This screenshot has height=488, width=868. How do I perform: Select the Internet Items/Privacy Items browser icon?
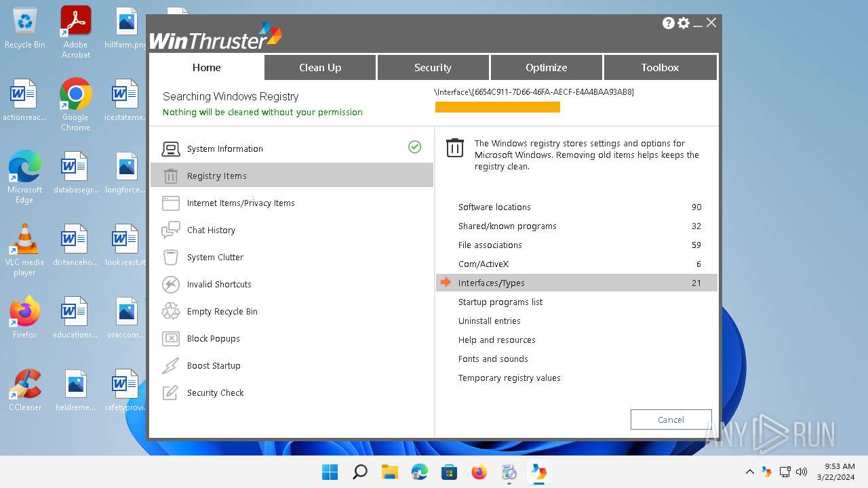171,203
